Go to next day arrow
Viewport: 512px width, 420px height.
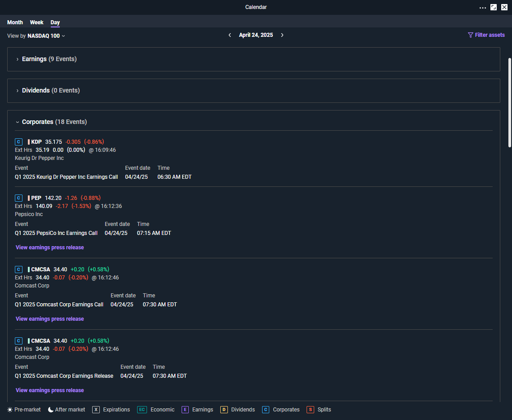click(282, 35)
